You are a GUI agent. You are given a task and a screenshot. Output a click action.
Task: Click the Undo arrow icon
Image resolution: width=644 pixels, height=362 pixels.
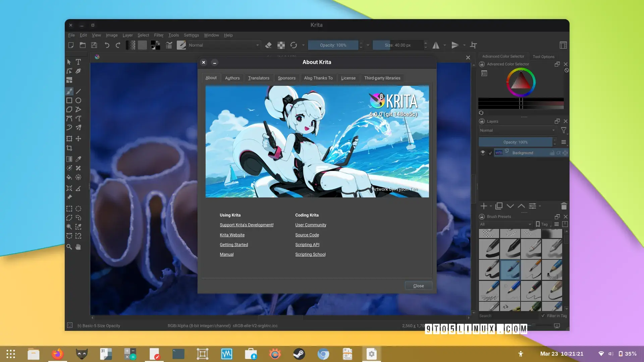pyautogui.click(x=107, y=45)
